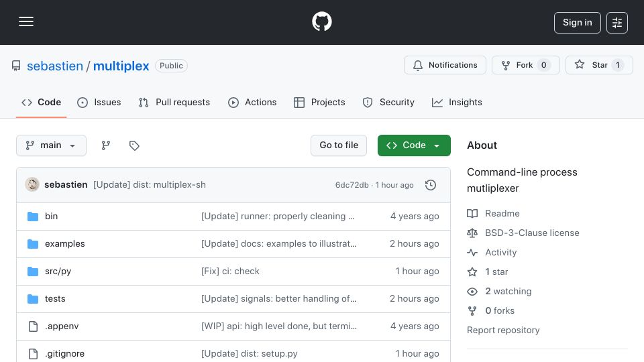This screenshot has width=644, height=362.
Task: Open commit 'docs: examples to illustrat' message
Action: pyautogui.click(x=279, y=244)
